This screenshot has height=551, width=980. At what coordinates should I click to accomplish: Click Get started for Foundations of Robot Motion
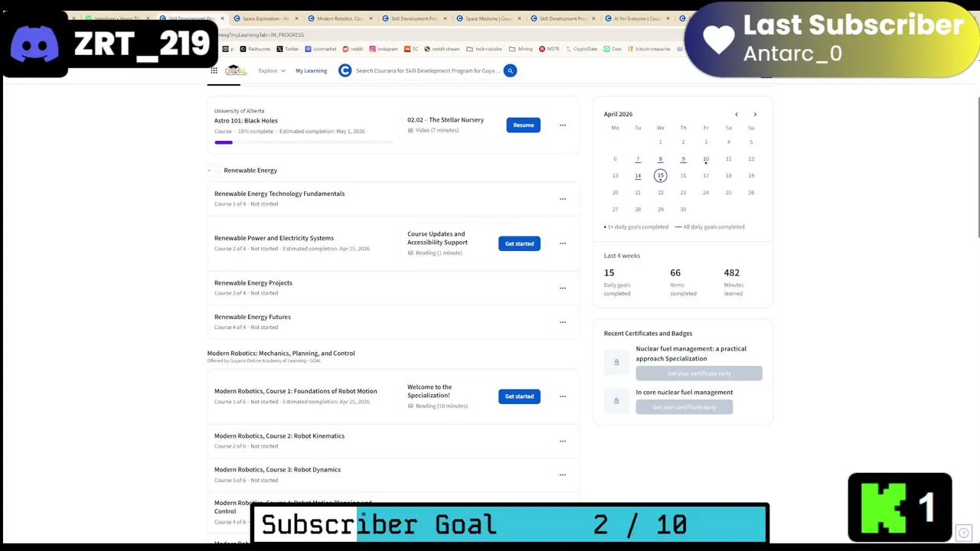(x=519, y=396)
